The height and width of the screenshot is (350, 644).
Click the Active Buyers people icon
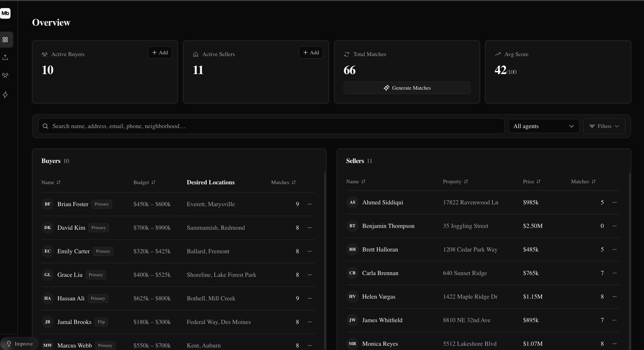tap(44, 54)
